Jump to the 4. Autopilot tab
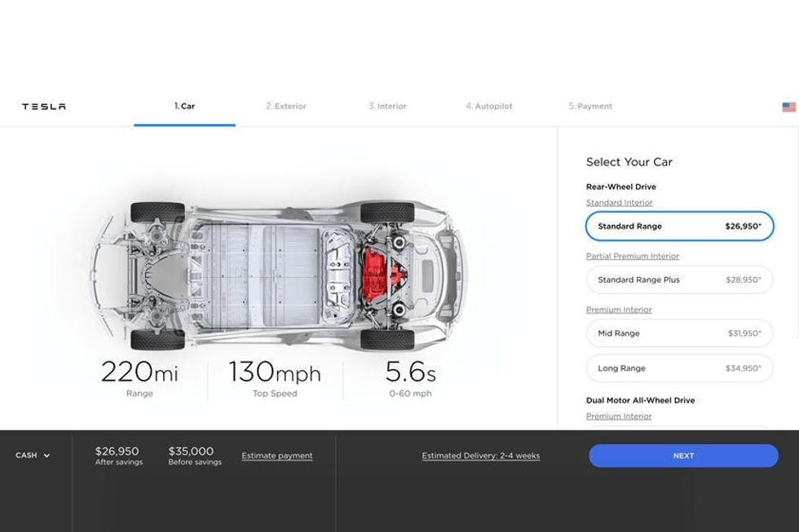799x532 pixels. click(489, 106)
